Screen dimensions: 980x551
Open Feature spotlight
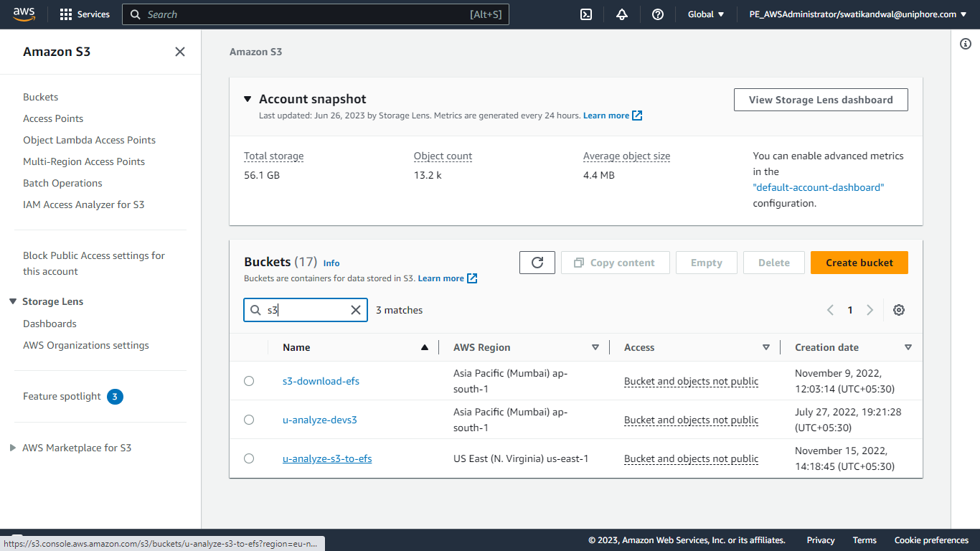pyautogui.click(x=62, y=396)
